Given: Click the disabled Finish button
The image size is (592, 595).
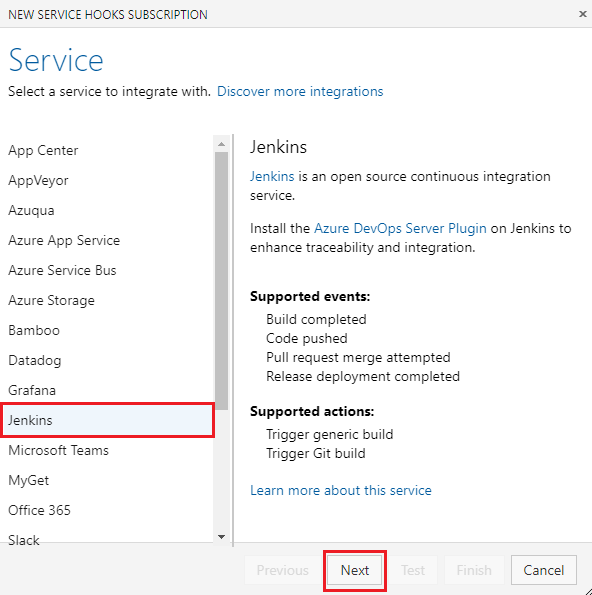Looking at the screenshot, I should [474, 570].
